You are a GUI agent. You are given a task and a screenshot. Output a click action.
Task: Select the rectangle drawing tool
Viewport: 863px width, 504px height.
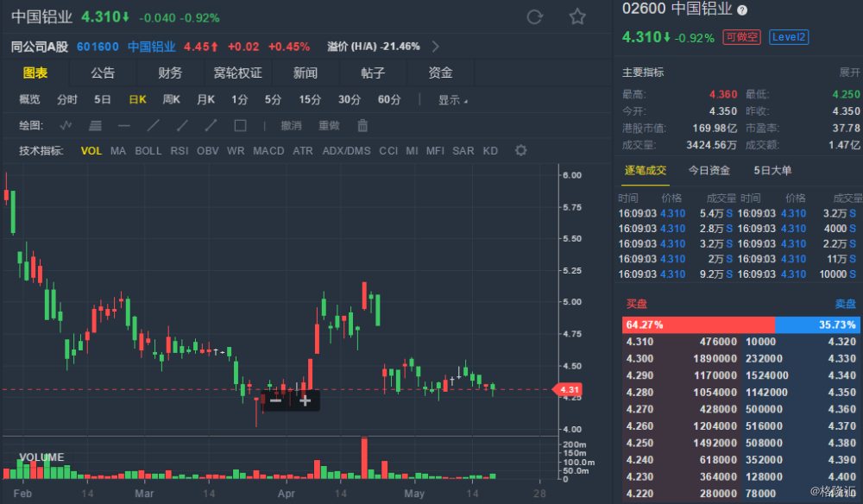pos(241,125)
